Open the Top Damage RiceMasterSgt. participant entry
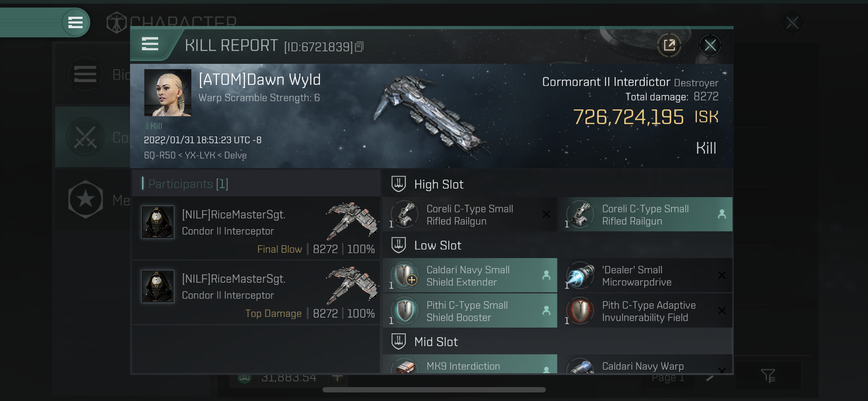Image resolution: width=868 pixels, height=401 pixels. tap(256, 293)
